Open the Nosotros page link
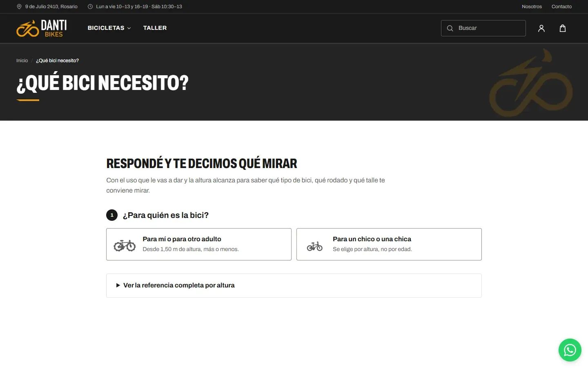The height and width of the screenshot is (368, 588). [532, 7]
